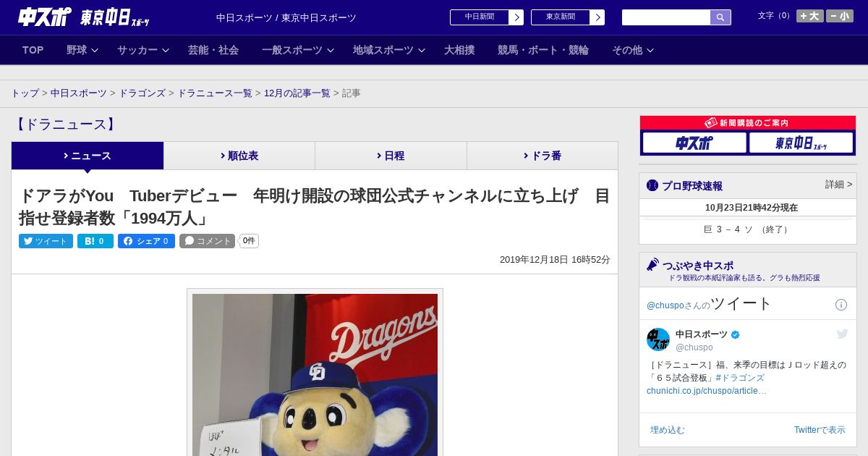Expand the サッカー dropdown menu
The image size is (868, 456).
point(142,50)
